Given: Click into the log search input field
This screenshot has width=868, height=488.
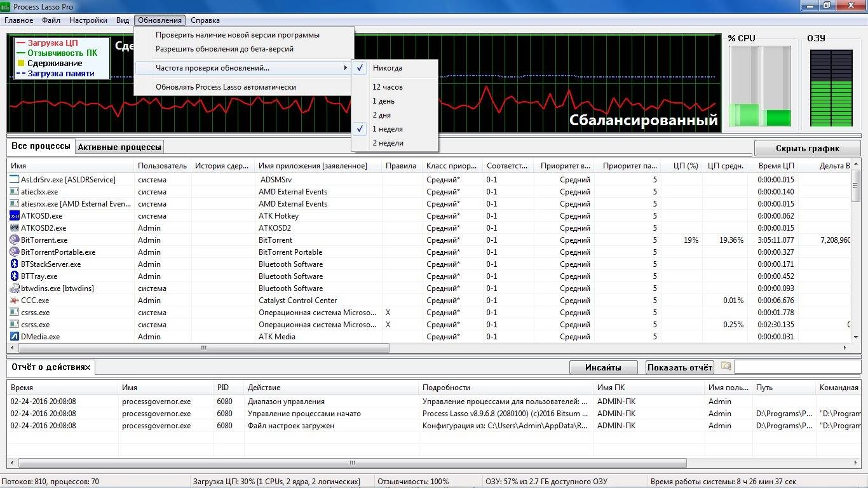Looking at the screenshot, I should (x=797, y=367).
